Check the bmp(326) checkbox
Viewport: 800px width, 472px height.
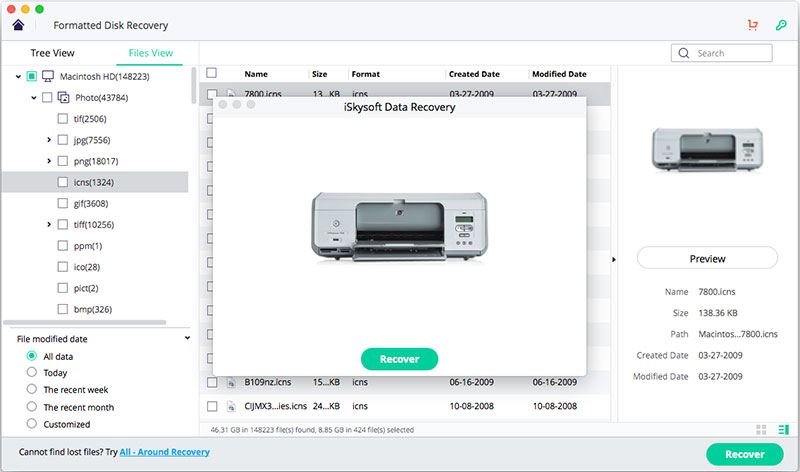[x=63, y=309]
